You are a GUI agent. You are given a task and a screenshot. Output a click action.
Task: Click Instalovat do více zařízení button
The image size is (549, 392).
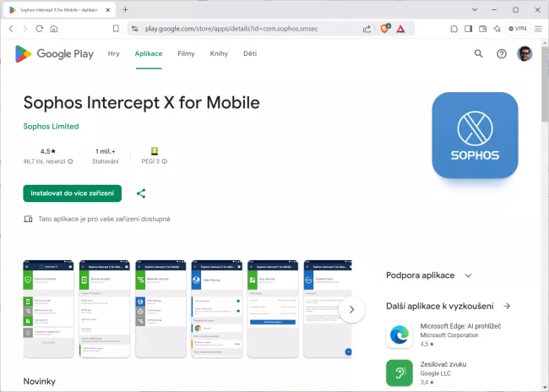73,193
